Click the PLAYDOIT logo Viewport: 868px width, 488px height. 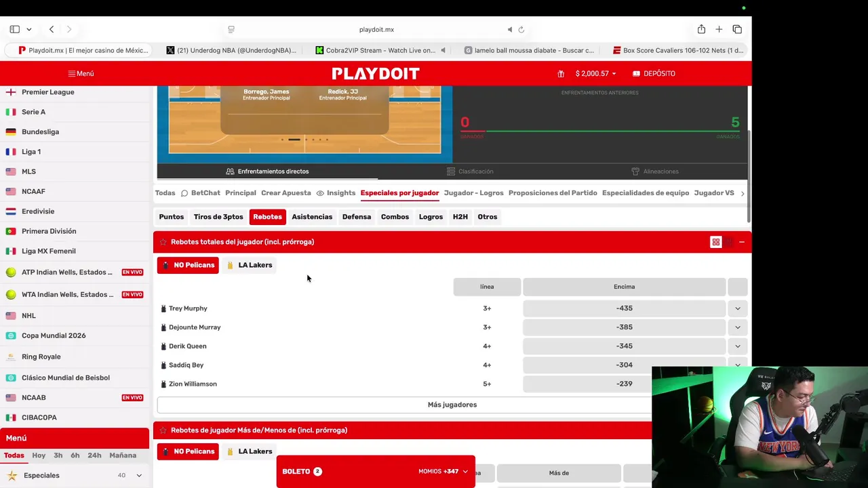[x=376, y=73]
